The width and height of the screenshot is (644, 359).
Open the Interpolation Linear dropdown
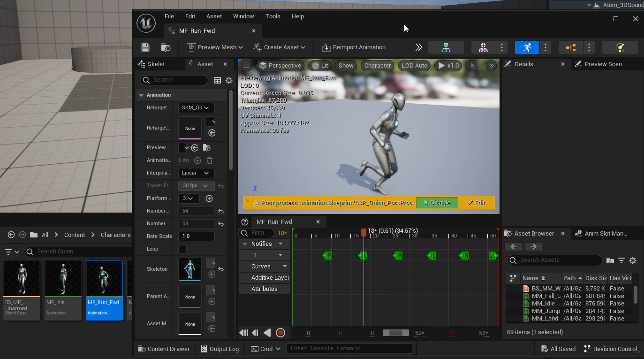point(196,173)
